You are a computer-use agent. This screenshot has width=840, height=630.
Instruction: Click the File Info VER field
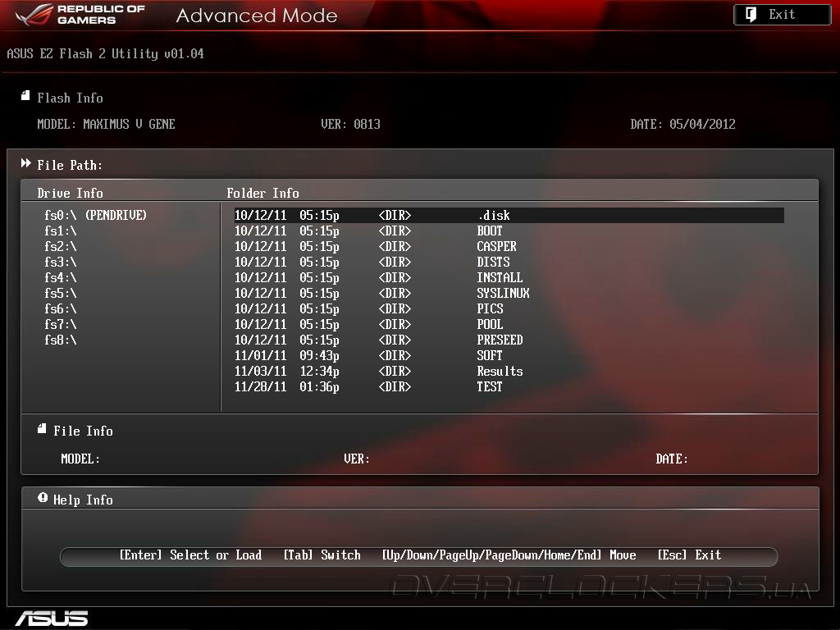357,459
